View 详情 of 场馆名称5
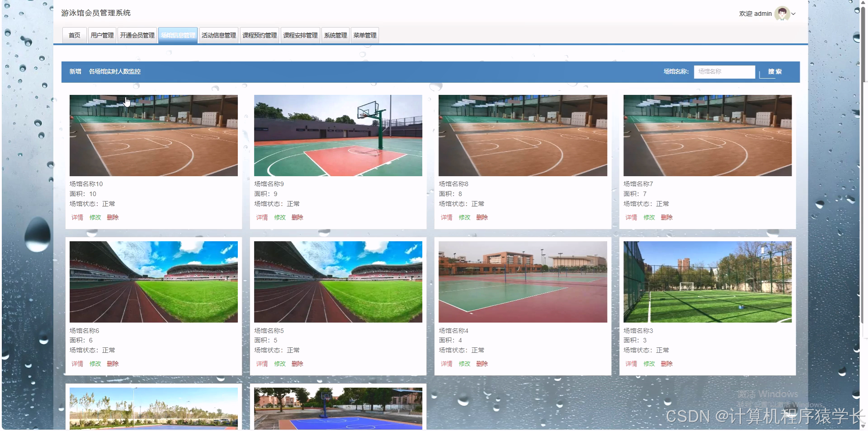 click(x=262, y=364)
